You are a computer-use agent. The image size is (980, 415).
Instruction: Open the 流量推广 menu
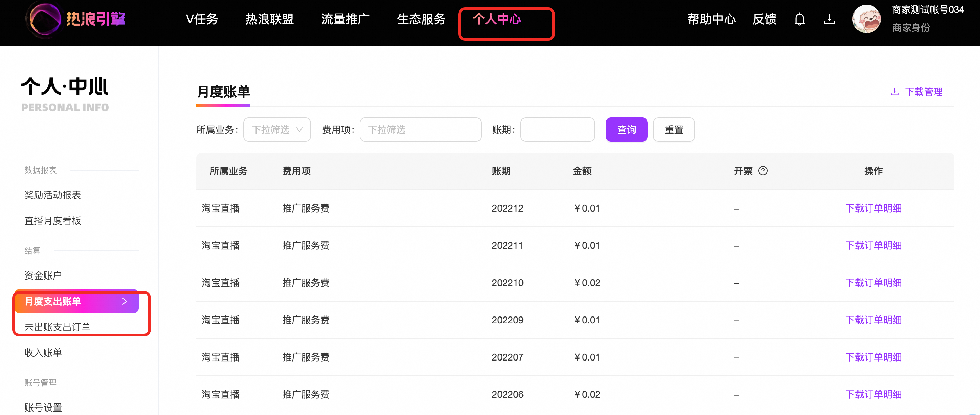coord(345,19)
